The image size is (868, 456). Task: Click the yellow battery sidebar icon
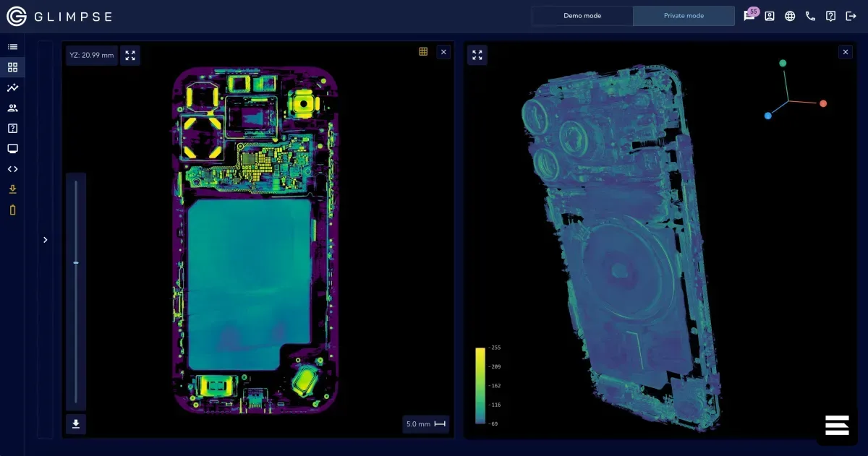(12, 210)
